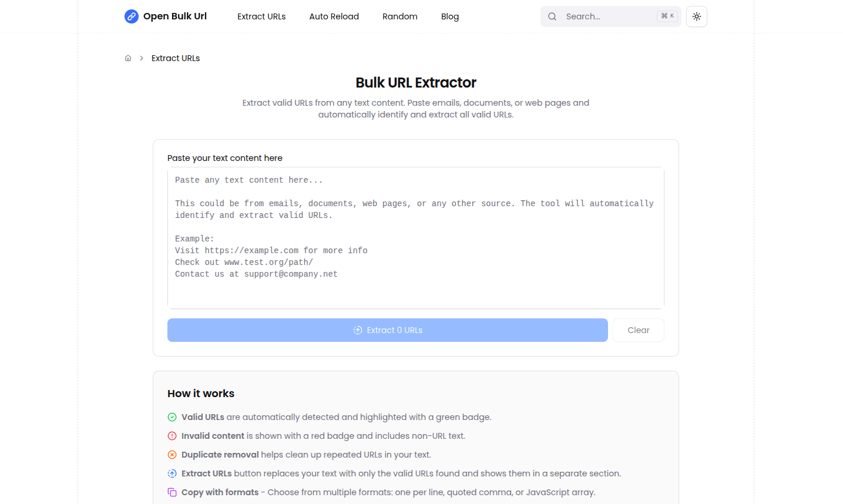
Task: Open the Auto Reload navigation item
Action: click(334, 16)
